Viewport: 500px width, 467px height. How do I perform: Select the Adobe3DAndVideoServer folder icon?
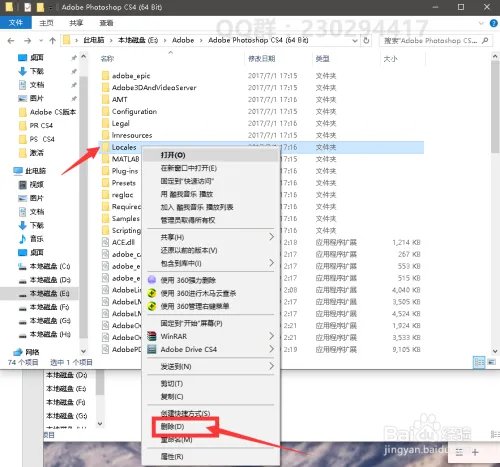tap(105, 88)
